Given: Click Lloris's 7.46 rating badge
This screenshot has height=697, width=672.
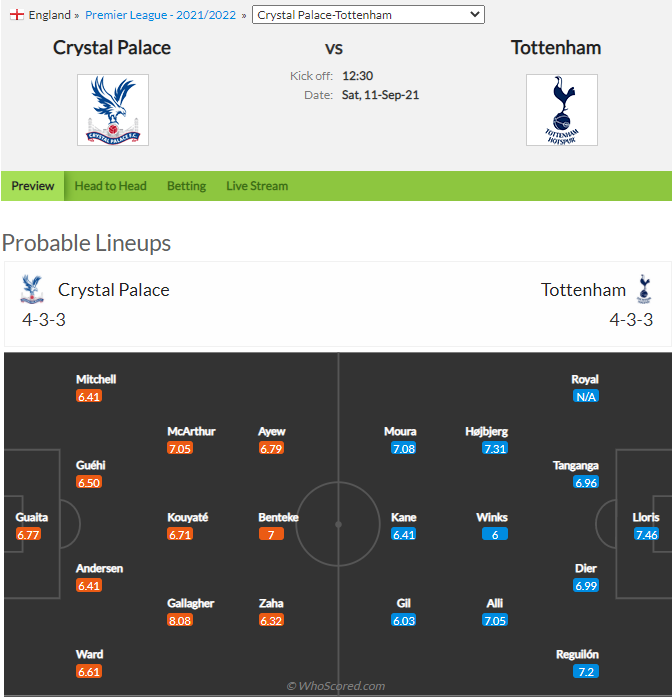Looking at the screenshot, I should point(646,534).
